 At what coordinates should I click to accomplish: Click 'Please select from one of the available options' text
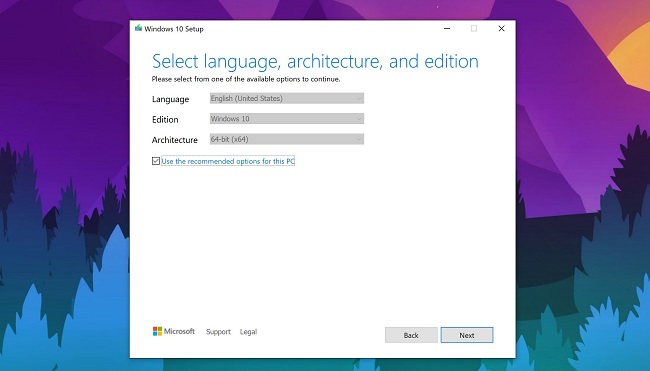pos(246,79)
